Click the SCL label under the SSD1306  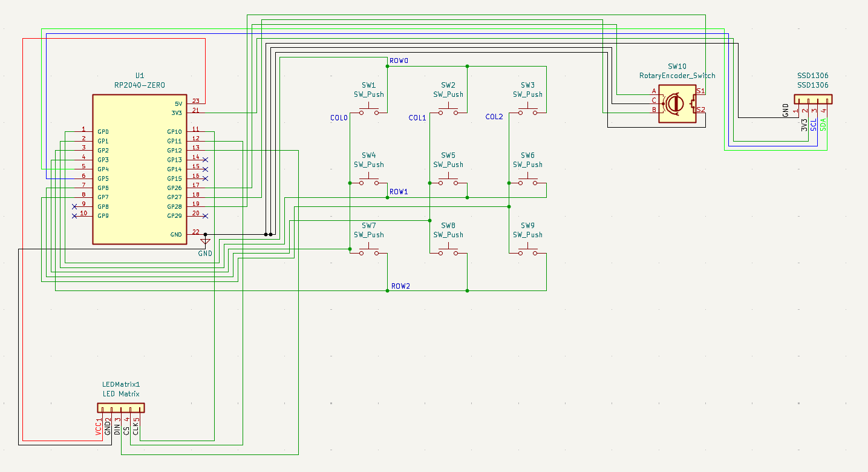click(x=814, y=125)
